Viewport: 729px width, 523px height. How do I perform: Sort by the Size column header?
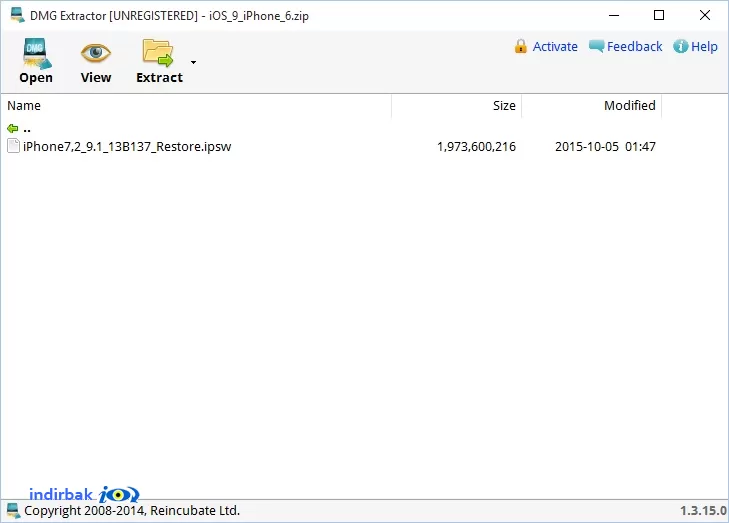tap(457, 106)
